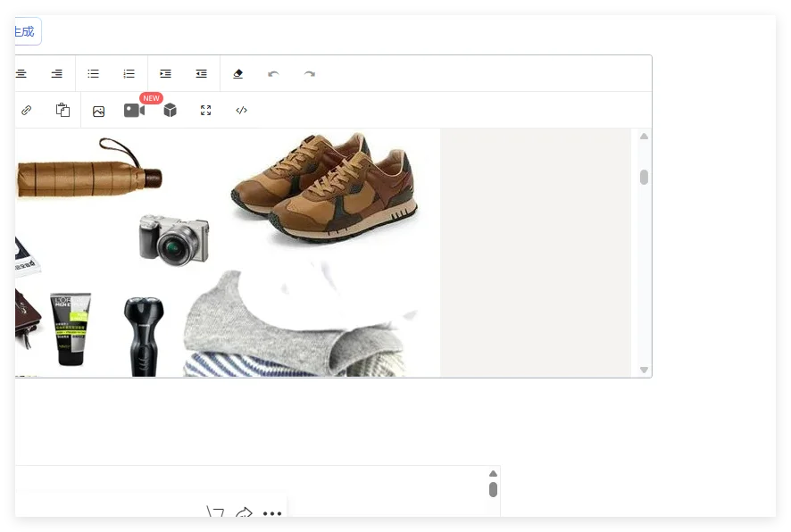
Task: Click the generate button at top left
Action: pyautogui.click(x=28, y=31)
